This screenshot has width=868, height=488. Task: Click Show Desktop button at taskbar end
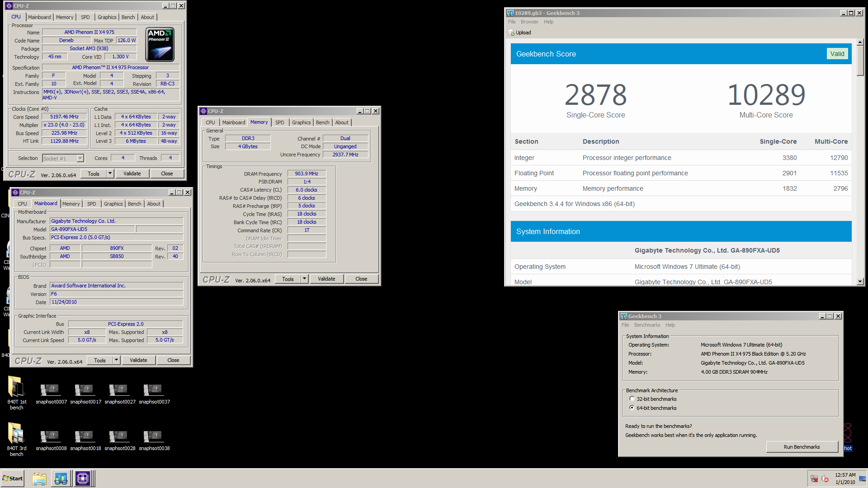click(x=863, y=479)
